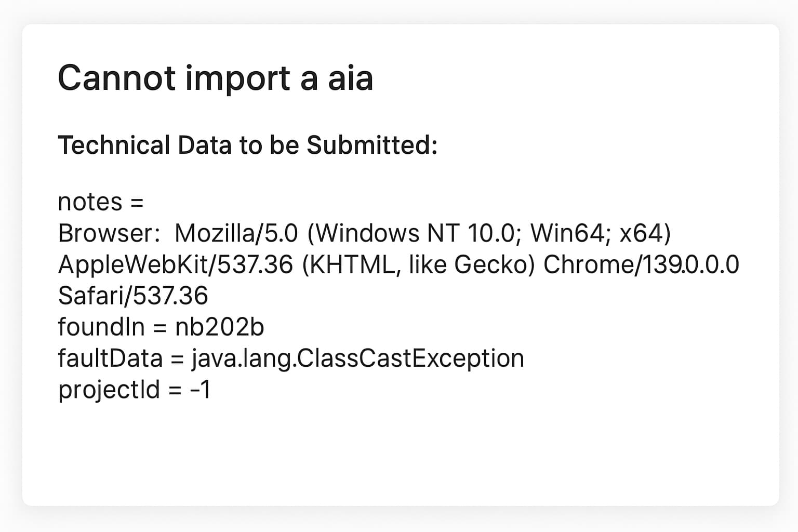Click the "nb202b" value
This screenshot has width=798, height=532.
(x=220, y=327)
